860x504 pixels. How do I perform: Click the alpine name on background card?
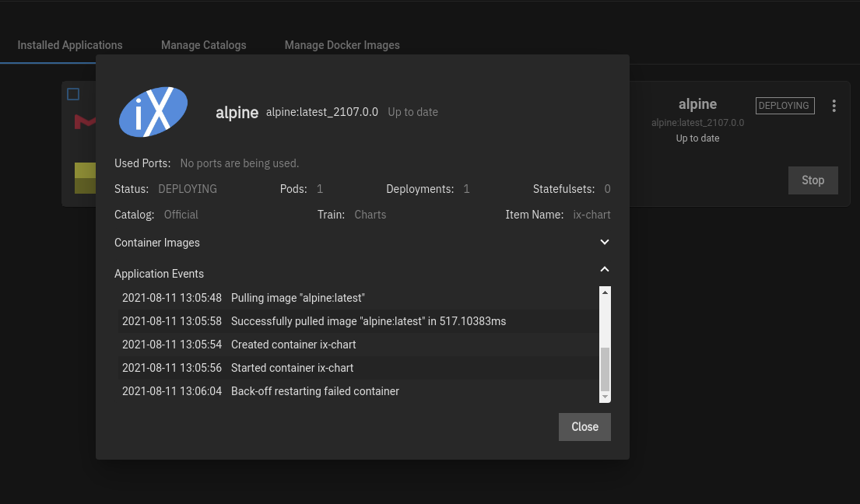click(697, 104)
